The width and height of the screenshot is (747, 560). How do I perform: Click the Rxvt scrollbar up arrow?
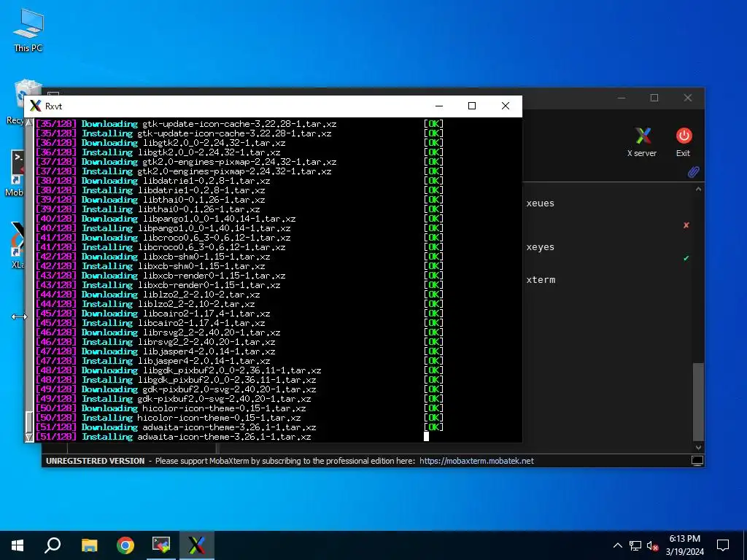[29, 122]
